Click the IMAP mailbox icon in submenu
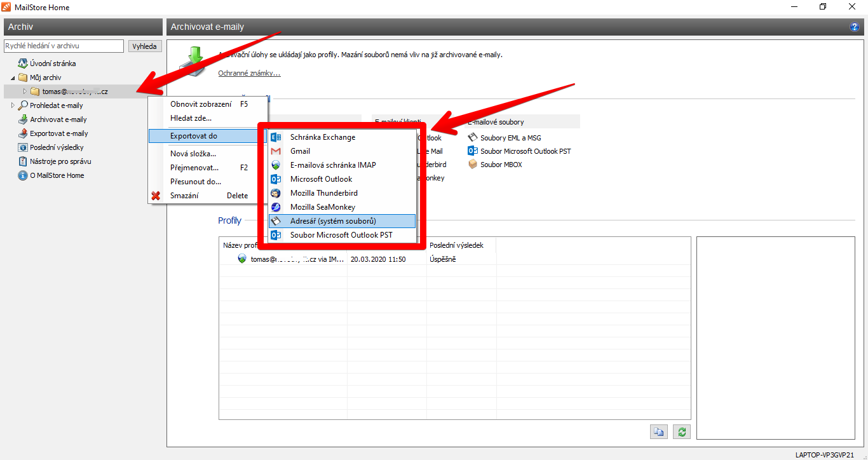This screenshot has width=868, height=460. pyautogui.click(x=276, y=165)
